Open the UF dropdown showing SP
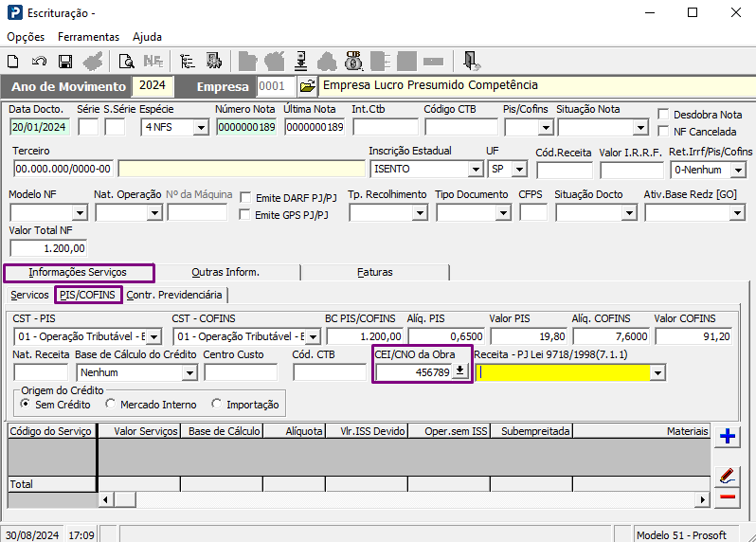This screenshot has height=542, width=756. [519, 170]
